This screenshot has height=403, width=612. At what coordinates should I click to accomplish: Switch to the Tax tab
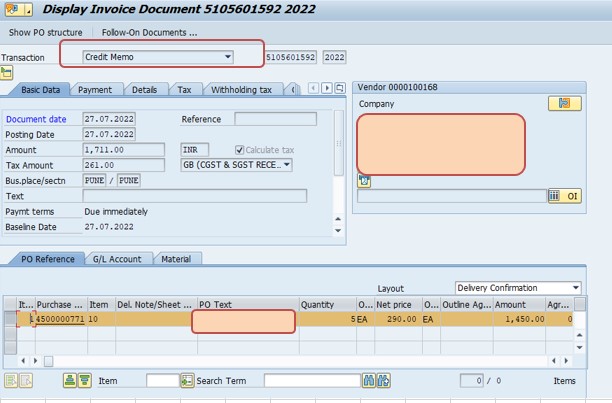[184, 90]
